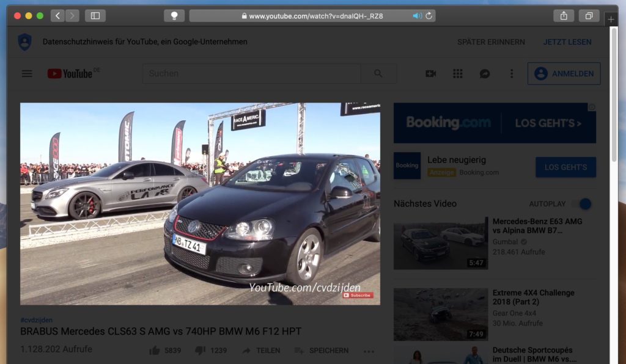The width and height of the screenshot is (626, 364).
Task: Click SPÄTER ERINNERN
Action: pos(491,42)
